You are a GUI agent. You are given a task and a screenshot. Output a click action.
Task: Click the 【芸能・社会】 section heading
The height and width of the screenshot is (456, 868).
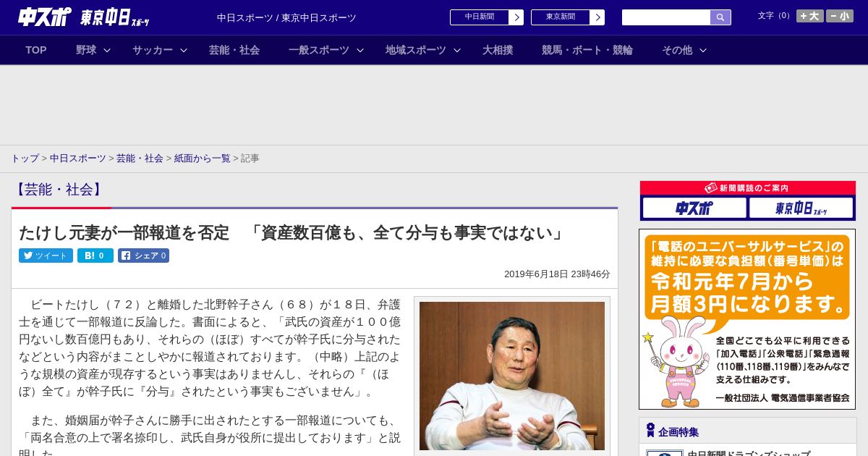pos(59,190)
